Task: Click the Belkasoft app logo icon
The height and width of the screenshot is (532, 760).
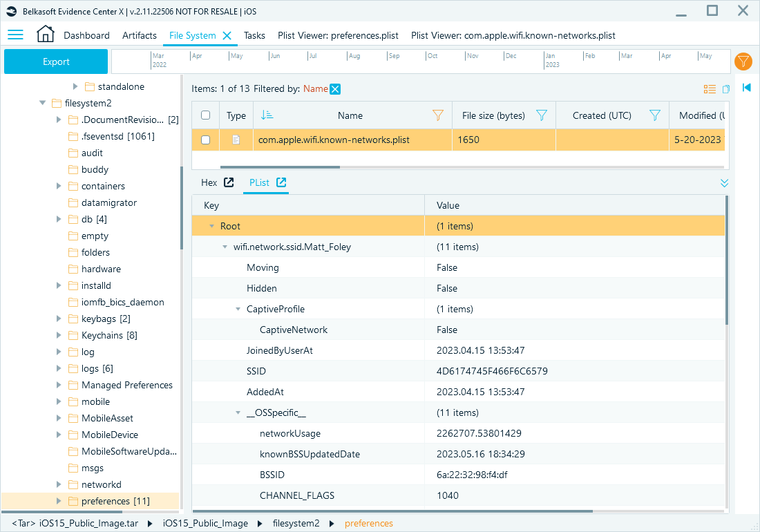Action: [x=12, y=11]
